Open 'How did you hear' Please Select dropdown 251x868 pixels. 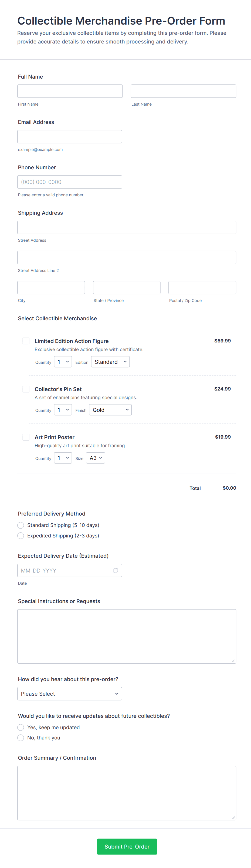click(70, 694)
